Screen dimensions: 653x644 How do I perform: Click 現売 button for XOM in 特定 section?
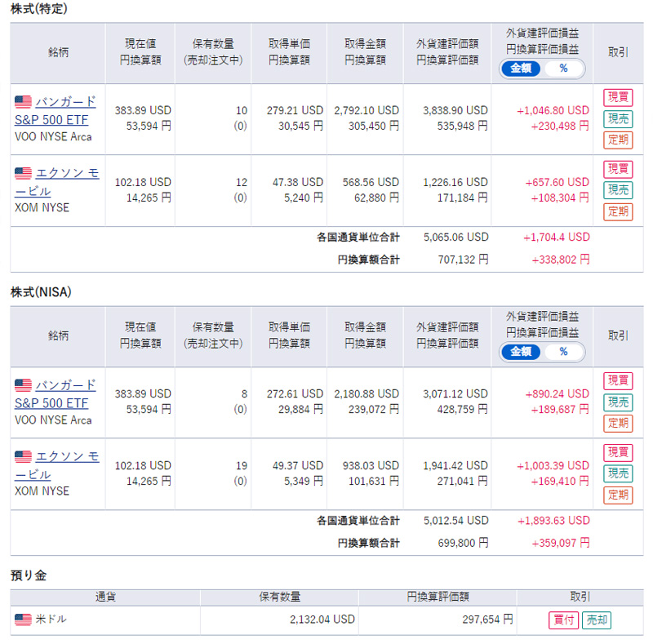pos(618,190)
